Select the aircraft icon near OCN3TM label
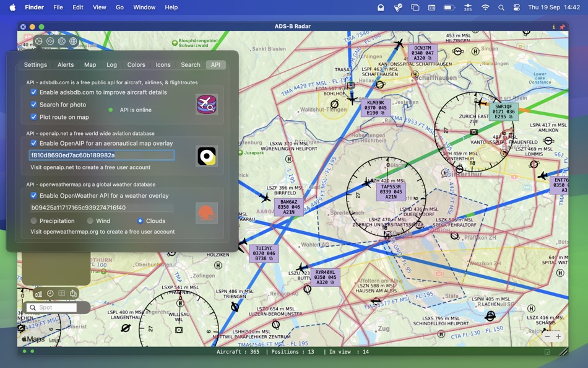Screen dimensions: 588x368 pyautogui.click(x=399, y=45)
